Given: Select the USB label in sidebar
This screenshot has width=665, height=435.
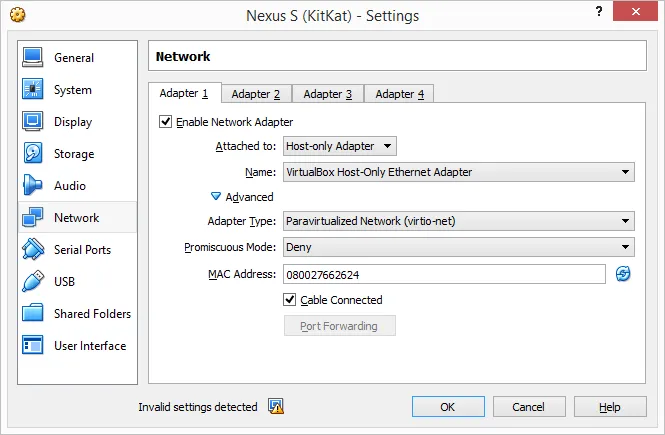Looking at the screenshot, I should pos(64,282).
